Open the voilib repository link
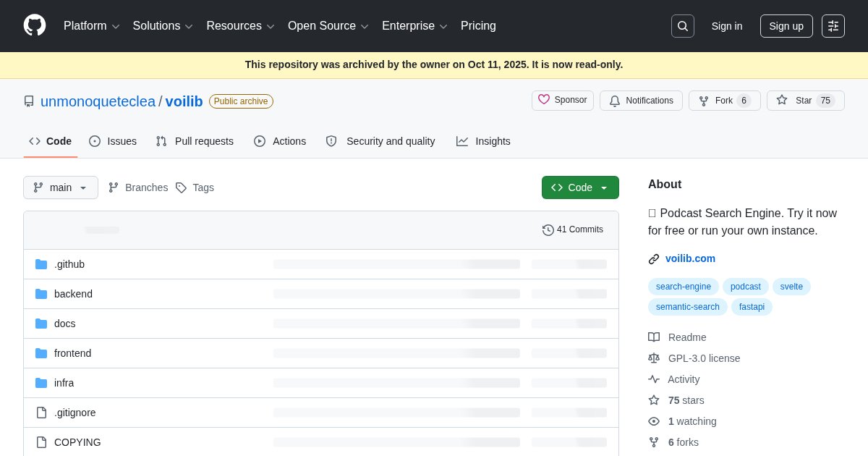The height and width of the screenshot is (456, 868). tap(184, 101)
